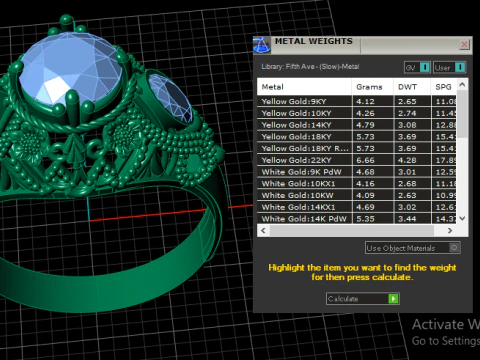
Task: Close the Metal Weights panel
Action: pos(464,44)
